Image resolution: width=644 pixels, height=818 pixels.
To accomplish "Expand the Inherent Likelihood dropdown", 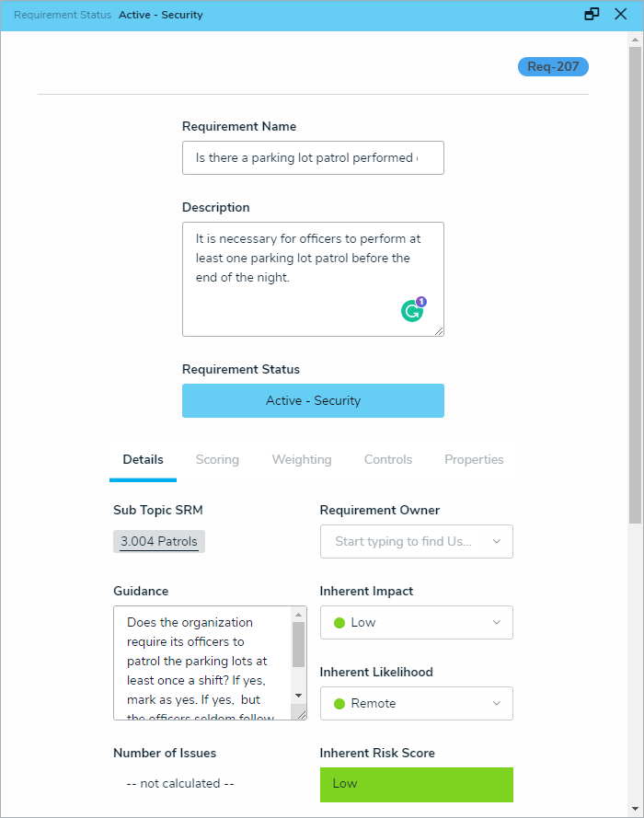I will click(x=416, y=704).
